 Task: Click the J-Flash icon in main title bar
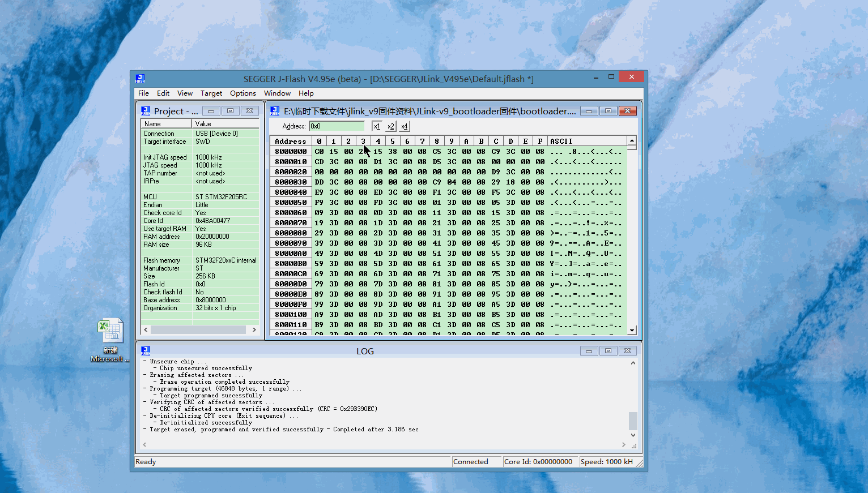click(x=140, y=79)
